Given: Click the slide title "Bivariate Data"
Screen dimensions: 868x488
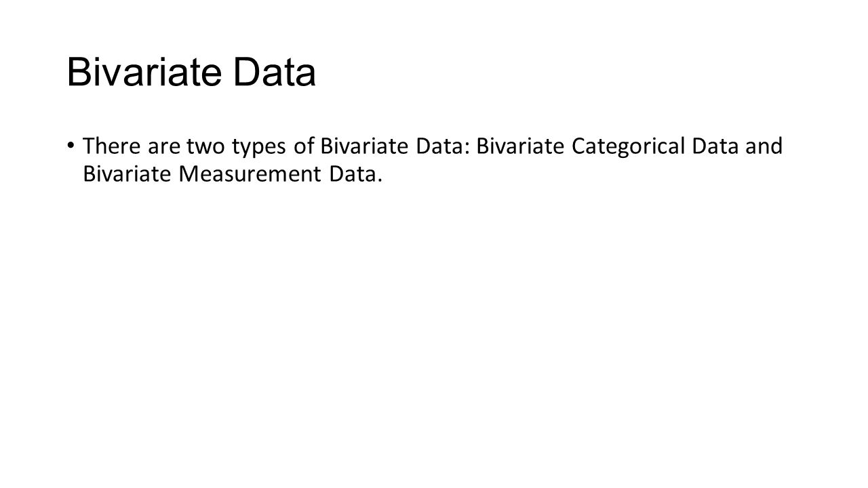Looking at the screenshot, I should [x=191, y=74].
